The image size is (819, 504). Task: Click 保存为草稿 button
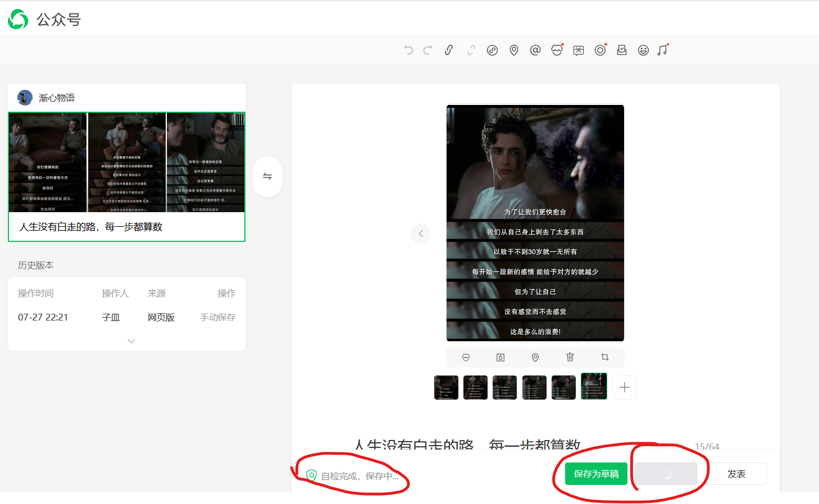pyautogui.click(x=596, y=474)
